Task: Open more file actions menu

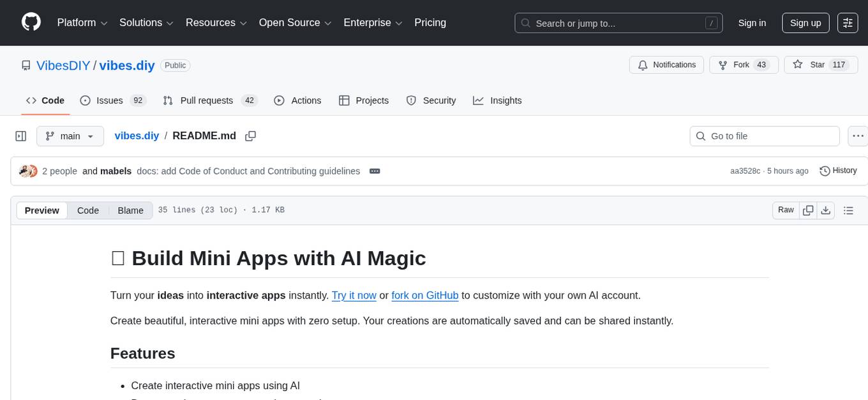Action: (x=858, y=136)
